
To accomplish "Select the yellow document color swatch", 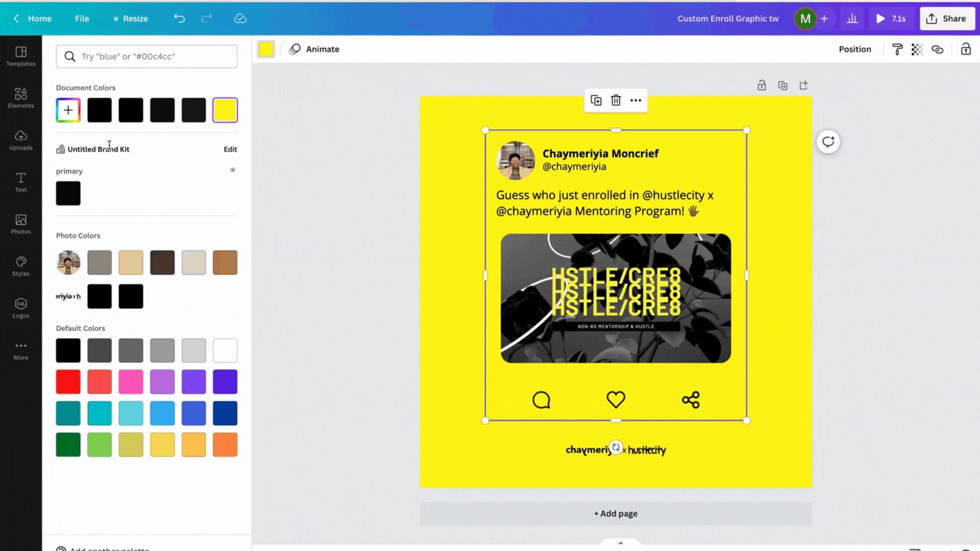I will tap(225, 110).
